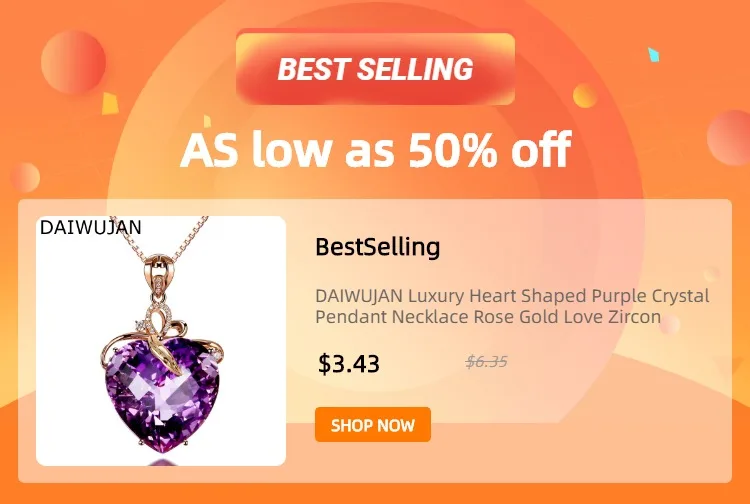Click the SHOP NOW button

pos(373,425)
